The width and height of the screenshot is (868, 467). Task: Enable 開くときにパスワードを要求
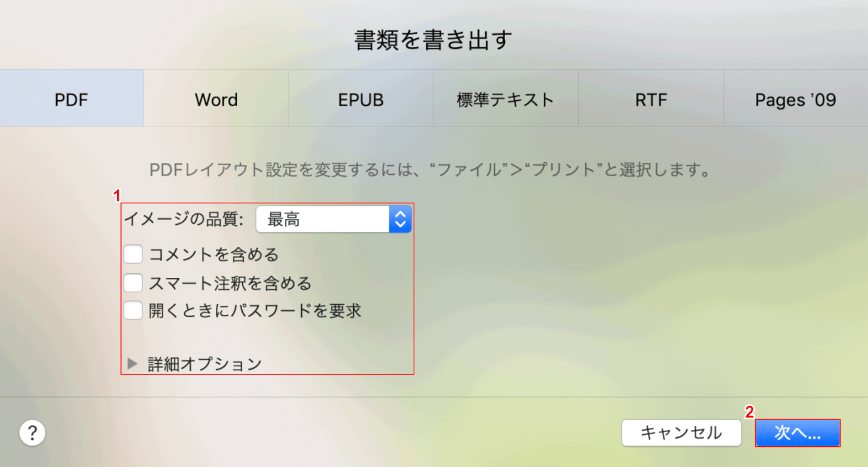pyautogui.click(x=132, y=310)
